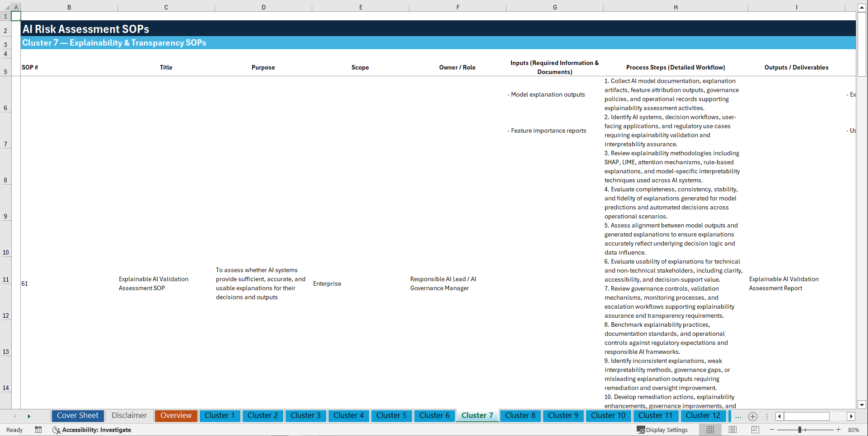Switch to Page Layout view
Screen dimensions: 868x436
coord(732,430)
